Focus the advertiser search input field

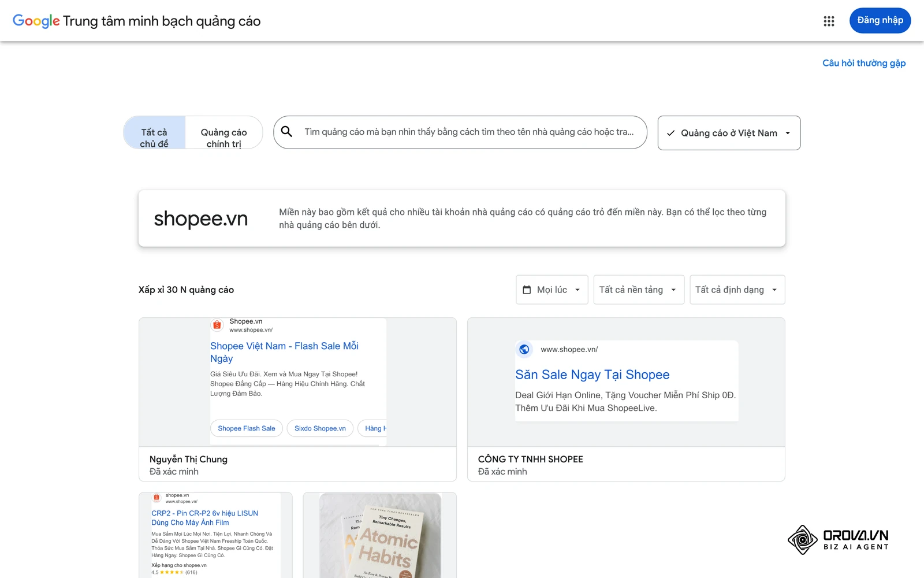pos(460,132)
